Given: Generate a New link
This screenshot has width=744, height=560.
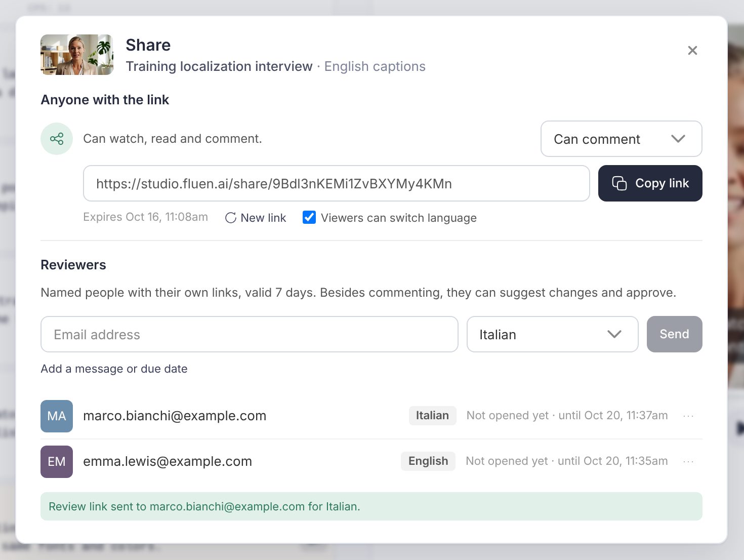Looking at the screenshot, I should tap(256, 218).
